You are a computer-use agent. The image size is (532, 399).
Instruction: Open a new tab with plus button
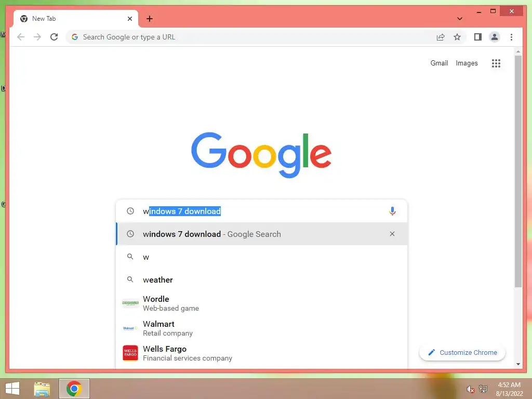(149, 19)
